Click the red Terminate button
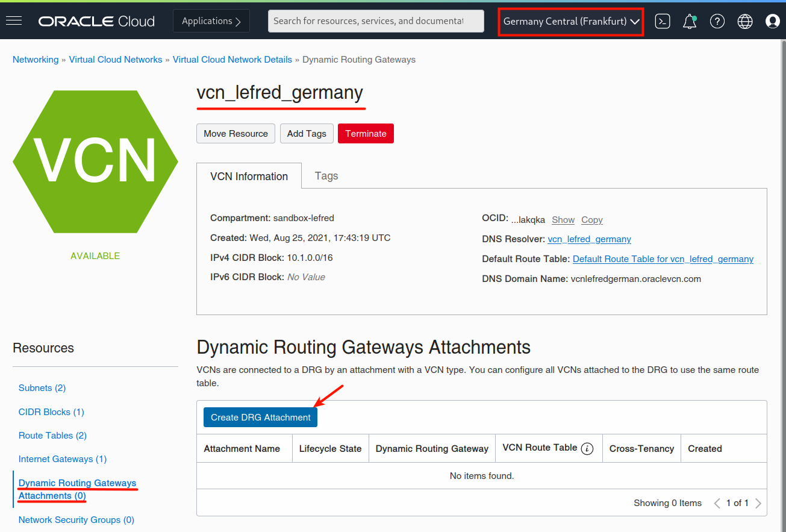Image resolution: width=786 pixels, height=532 pixels. pos(366,134)
